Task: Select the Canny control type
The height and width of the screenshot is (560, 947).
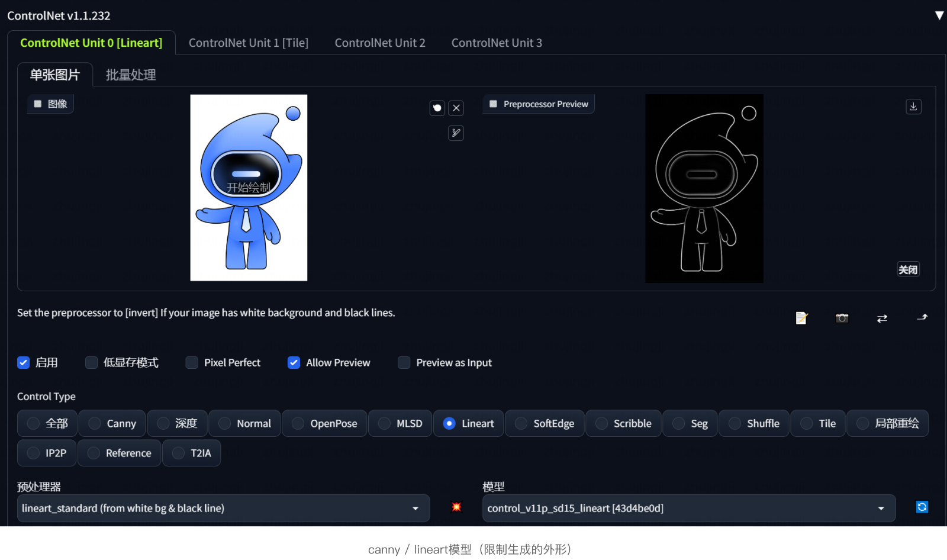Action: [112, 423]
